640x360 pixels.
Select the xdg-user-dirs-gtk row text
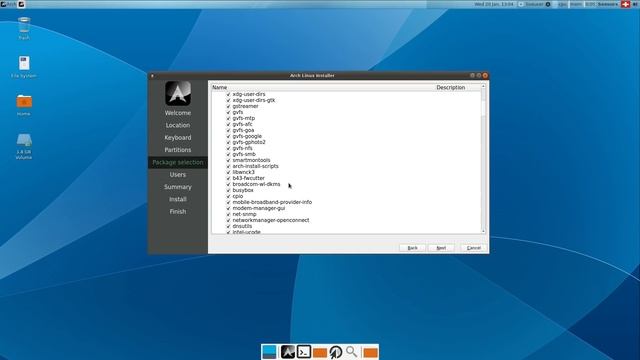[254, 100]
